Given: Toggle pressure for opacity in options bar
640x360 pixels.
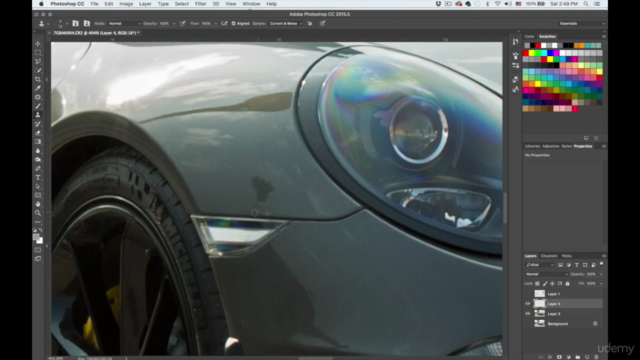Looking at the screenshot, I should click(x=182, y=24).
